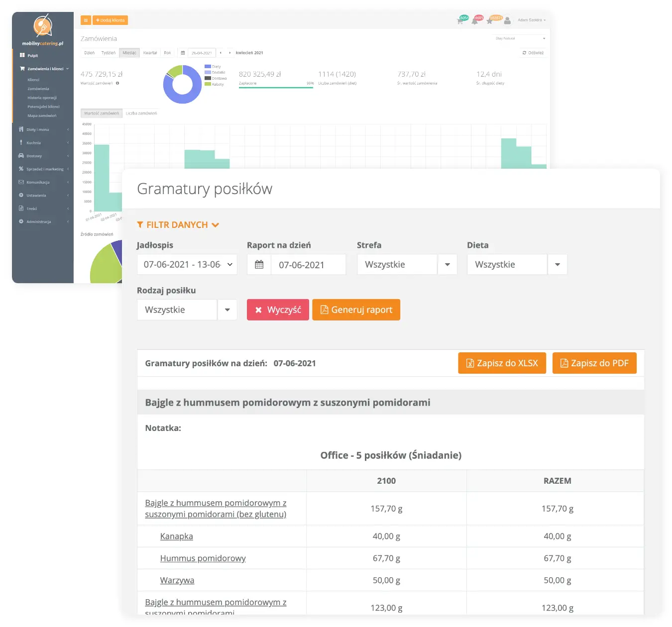Click the Raport na dzień date field
Viewport: 672px width, 627px height.
(308, 265)
